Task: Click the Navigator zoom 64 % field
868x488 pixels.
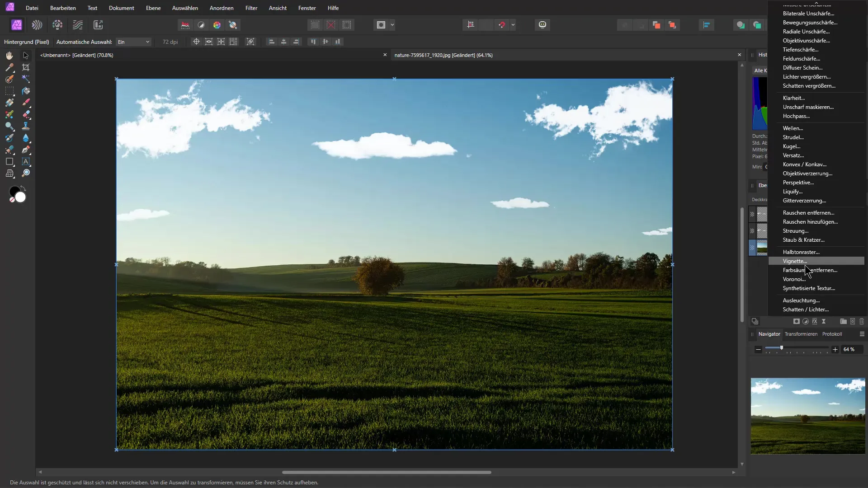Action: 852,349
